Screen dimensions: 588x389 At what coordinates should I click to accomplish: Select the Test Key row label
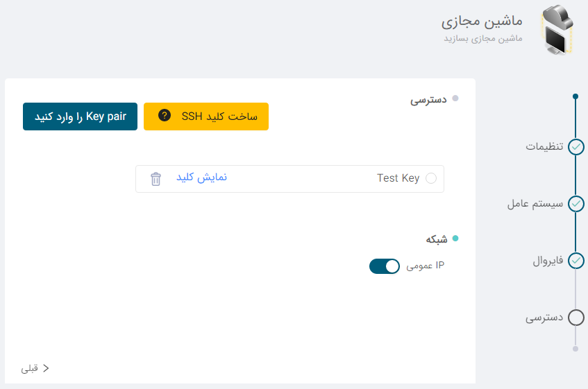398,178
